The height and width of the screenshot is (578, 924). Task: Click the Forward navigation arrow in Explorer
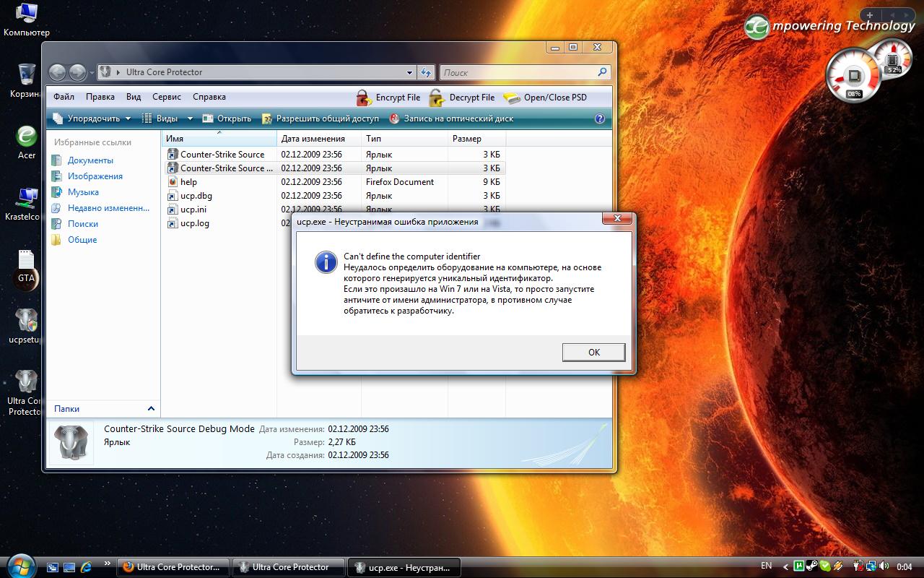pyautogui.click(x=77, y=72)
